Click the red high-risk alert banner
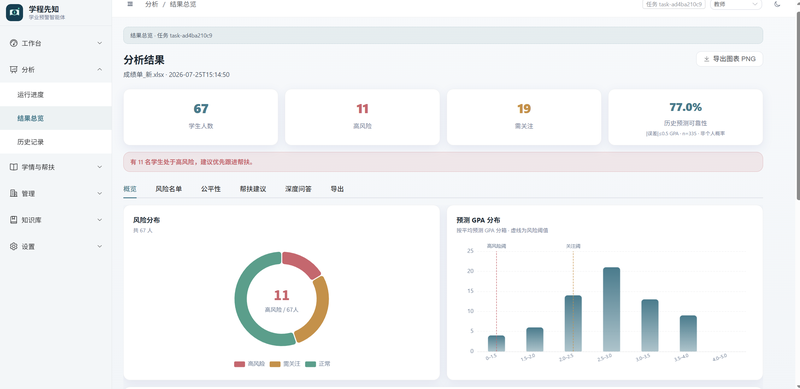 443,162
